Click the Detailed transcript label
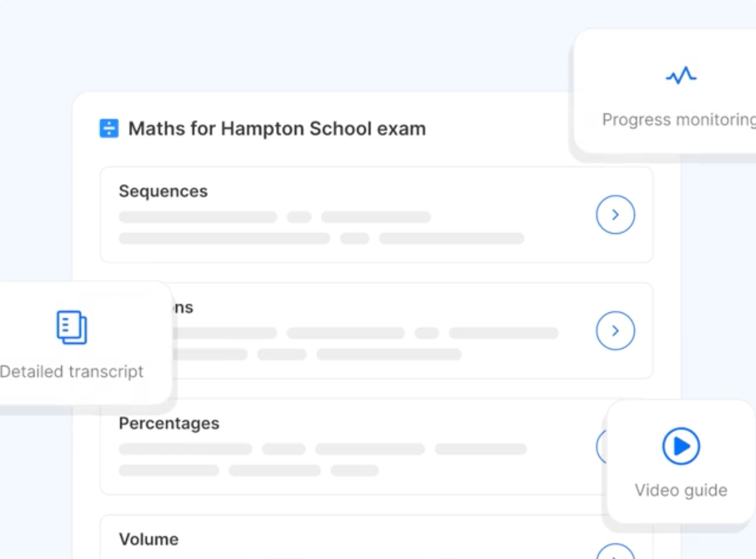The width and height of the screenshot is (756, 559). 72,371
